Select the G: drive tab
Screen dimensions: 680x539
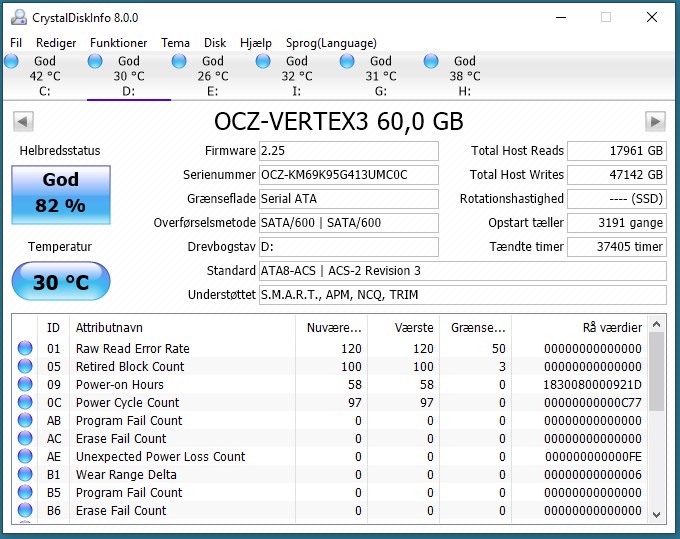381,76
